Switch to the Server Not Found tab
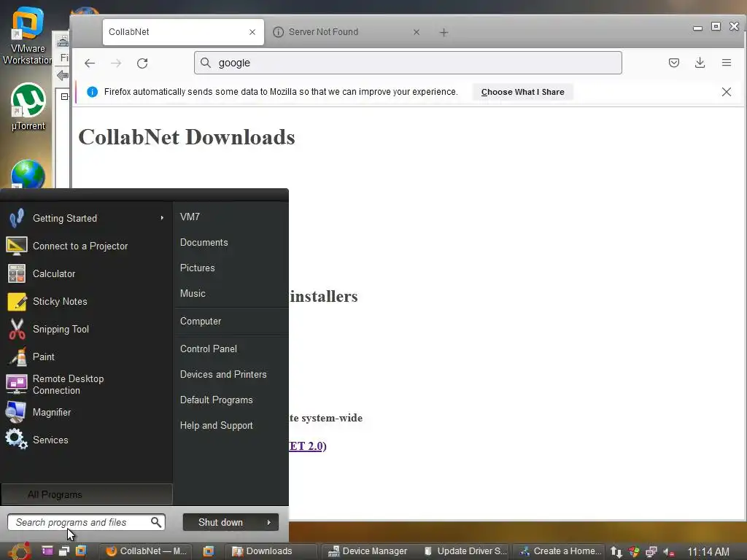The image size is (747, 560). [347, 32]
